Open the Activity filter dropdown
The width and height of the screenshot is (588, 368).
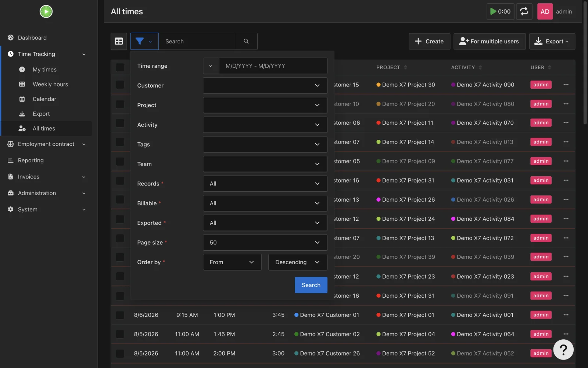coord(265,125)
